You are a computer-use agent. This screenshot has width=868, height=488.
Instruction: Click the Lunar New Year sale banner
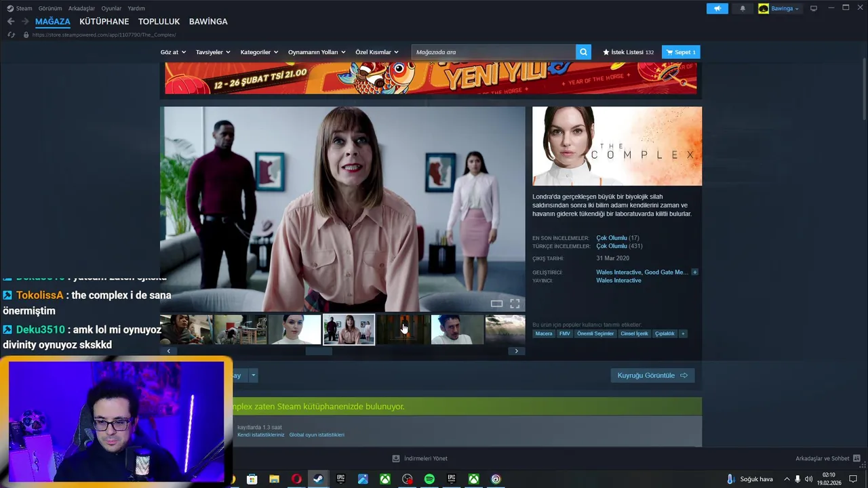click(431, 79)
